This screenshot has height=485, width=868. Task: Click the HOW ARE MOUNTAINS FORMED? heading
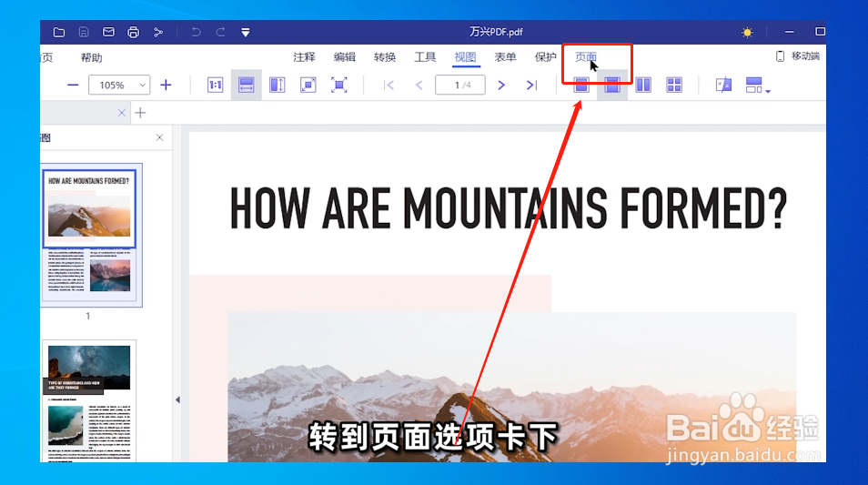[x=509, y=208]
